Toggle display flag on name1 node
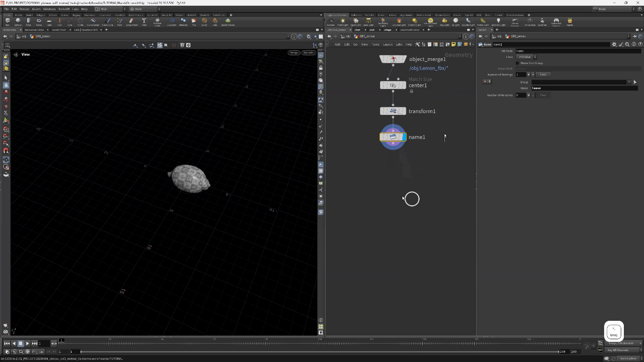644x362 pixels. click(x=403, y=137)
